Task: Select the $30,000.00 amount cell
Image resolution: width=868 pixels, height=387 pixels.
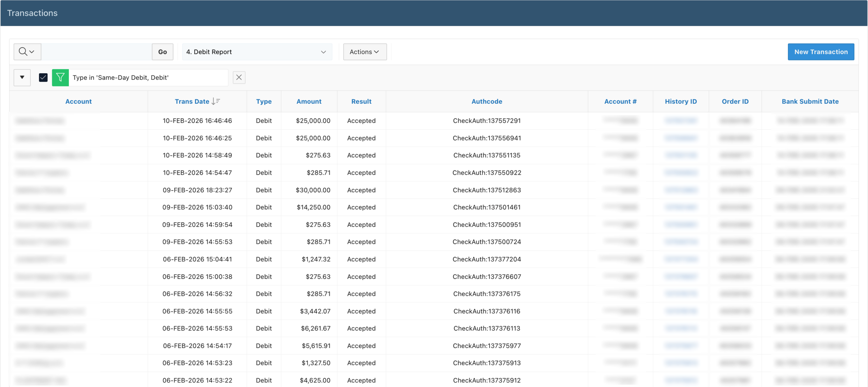Action: pyautogui.click(x=313, y=190)
